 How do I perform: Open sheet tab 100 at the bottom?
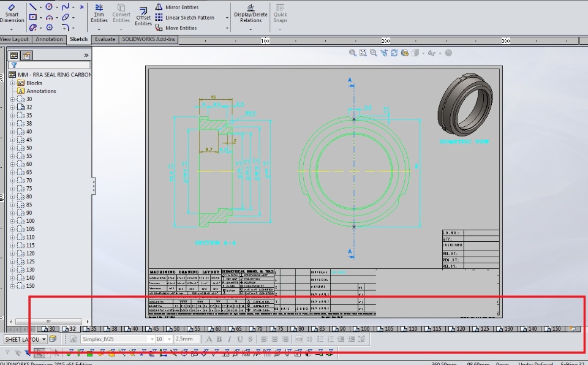(364, 329)
